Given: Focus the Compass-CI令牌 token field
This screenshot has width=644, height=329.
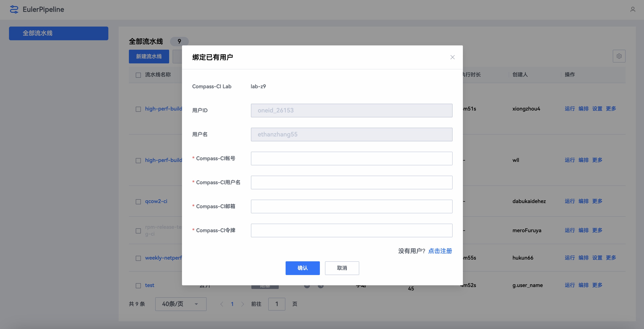Looking at the screenshot, I should [x=351, y=230].
